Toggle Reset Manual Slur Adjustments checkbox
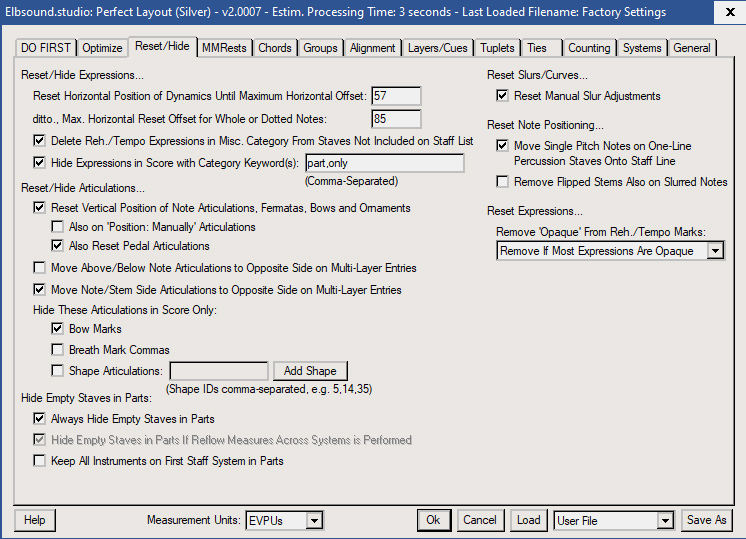Image resolution: width=746 pixels, height=539 pixels. [503, 97]
